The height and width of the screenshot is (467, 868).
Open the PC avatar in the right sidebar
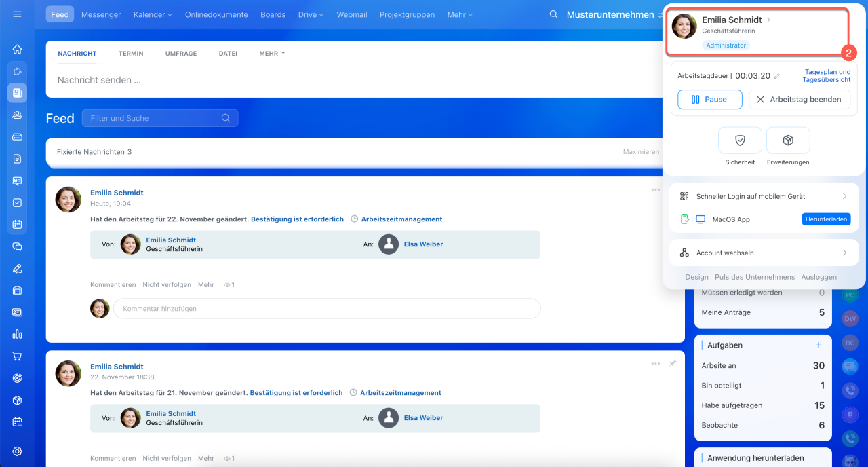click(x=850, y=295)
